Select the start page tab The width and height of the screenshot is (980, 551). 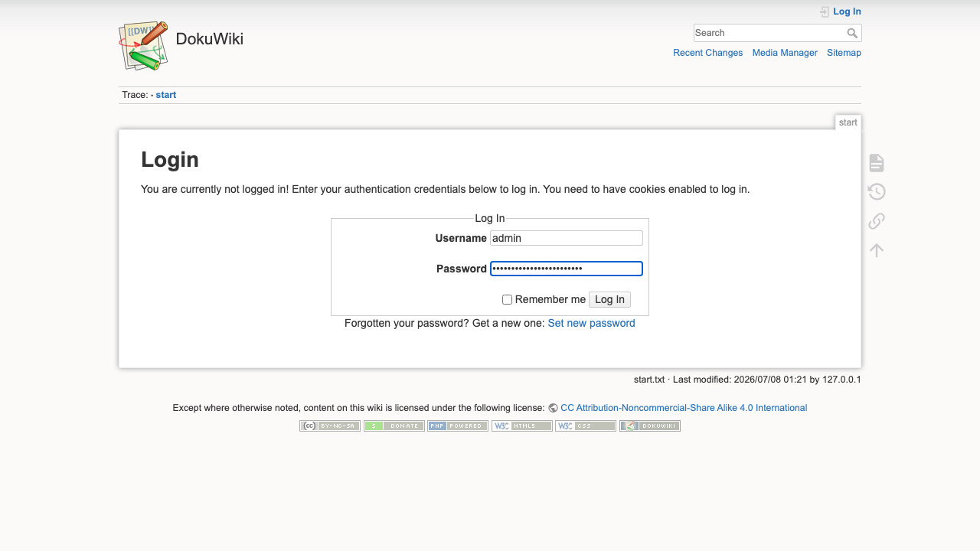[x=848, y=122]
